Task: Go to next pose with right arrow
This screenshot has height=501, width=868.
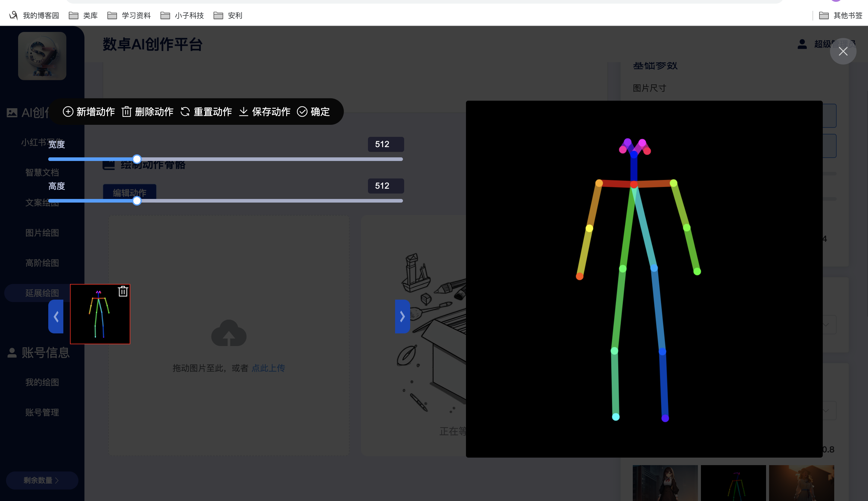Action: click(x=402, y=316)
